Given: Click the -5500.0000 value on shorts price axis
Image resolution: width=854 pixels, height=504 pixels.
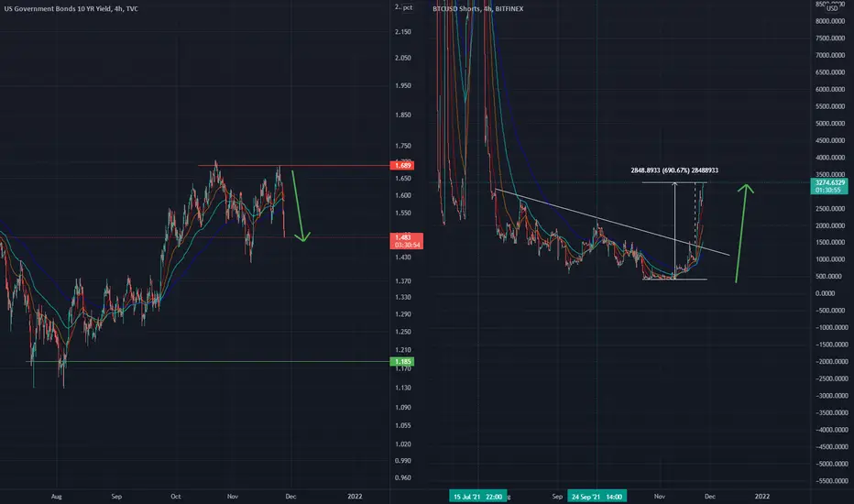Looking at the screenshot, I should [830, 481].
